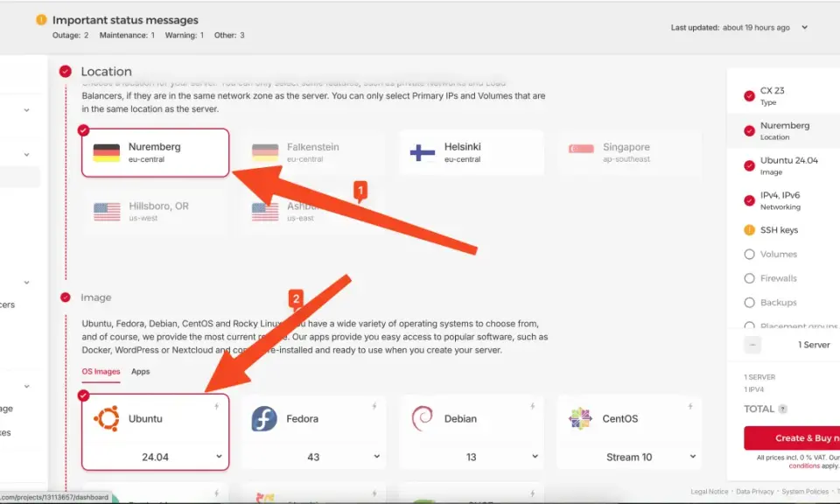The width and height of the screenshot is (840, 504).
Task: Select the CentOS image card
Action: [629, 432]
